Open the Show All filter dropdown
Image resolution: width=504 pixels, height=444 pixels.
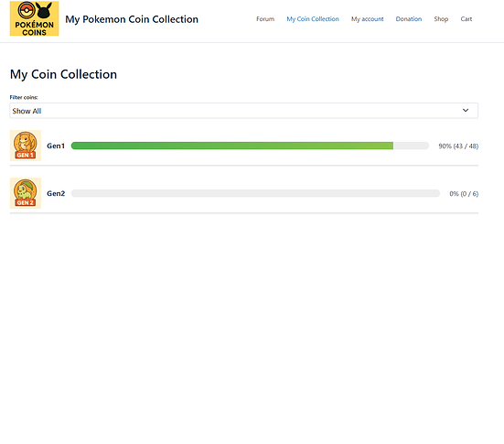coord(244,111)
